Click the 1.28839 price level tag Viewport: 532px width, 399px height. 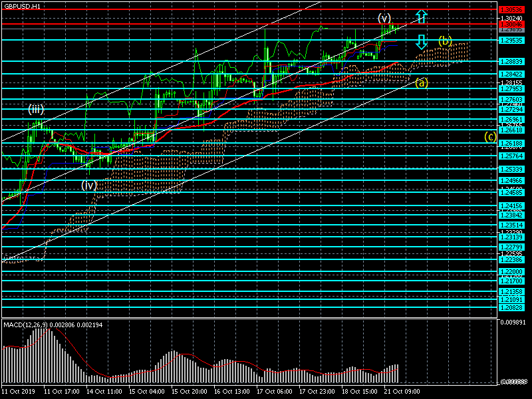pos(512,62)
